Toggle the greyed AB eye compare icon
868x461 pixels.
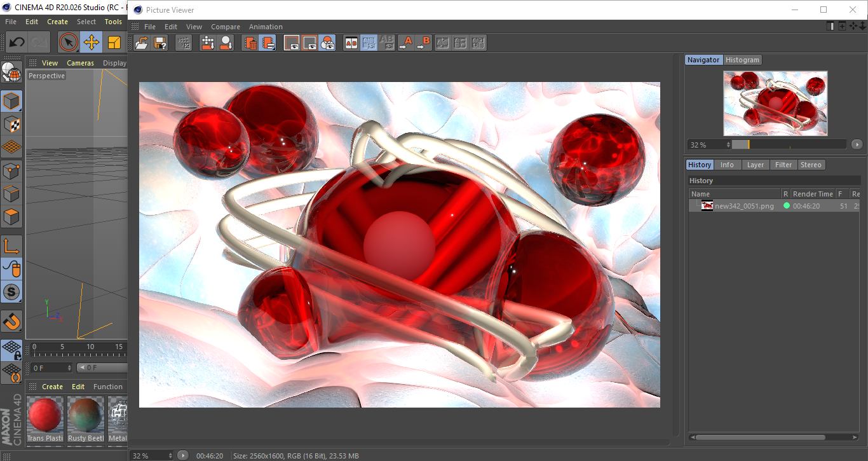tap(386, 43)
